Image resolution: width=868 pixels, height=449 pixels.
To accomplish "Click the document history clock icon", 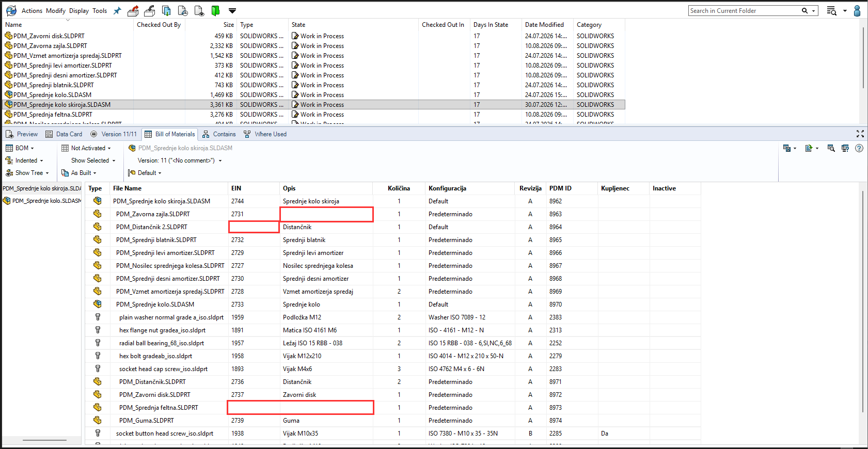I will tap(183, 10).
